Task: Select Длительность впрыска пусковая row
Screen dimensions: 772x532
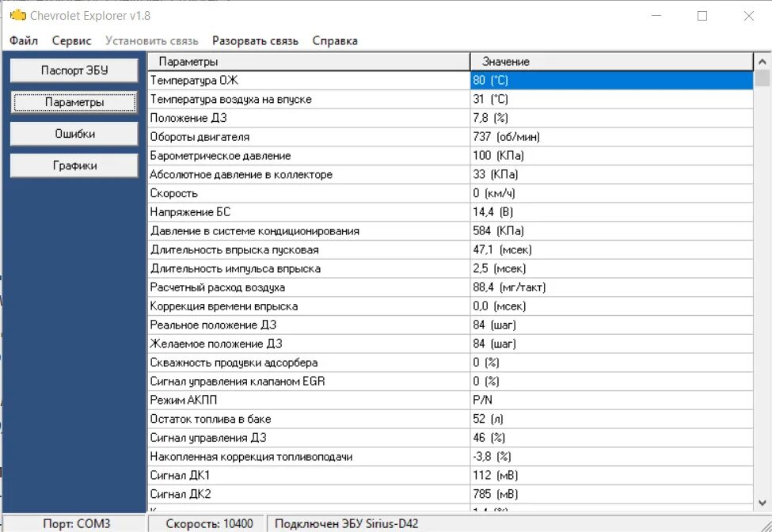Action: [x=451, y=249]
